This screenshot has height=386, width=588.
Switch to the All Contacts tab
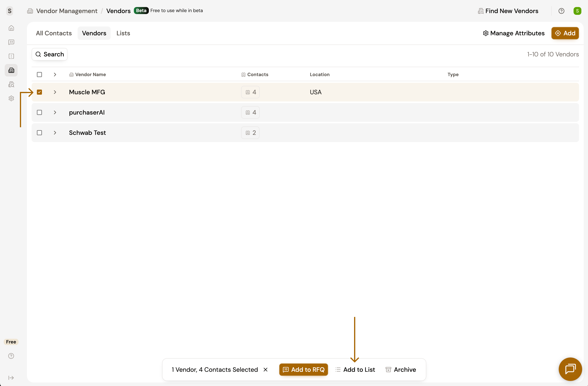tap(54, 33)
